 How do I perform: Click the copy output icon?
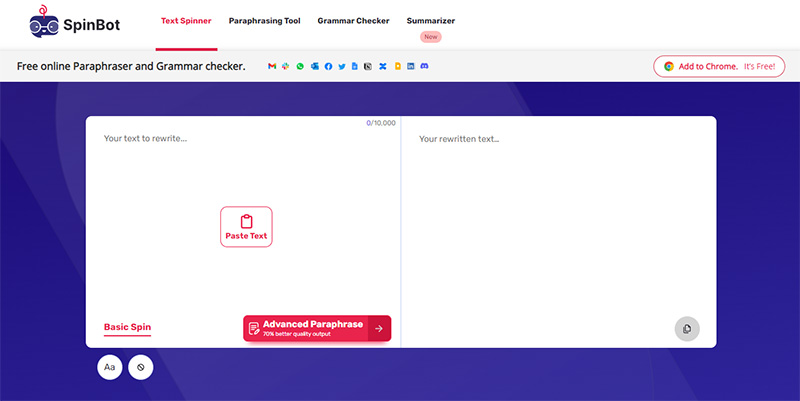tap(687, 329)
